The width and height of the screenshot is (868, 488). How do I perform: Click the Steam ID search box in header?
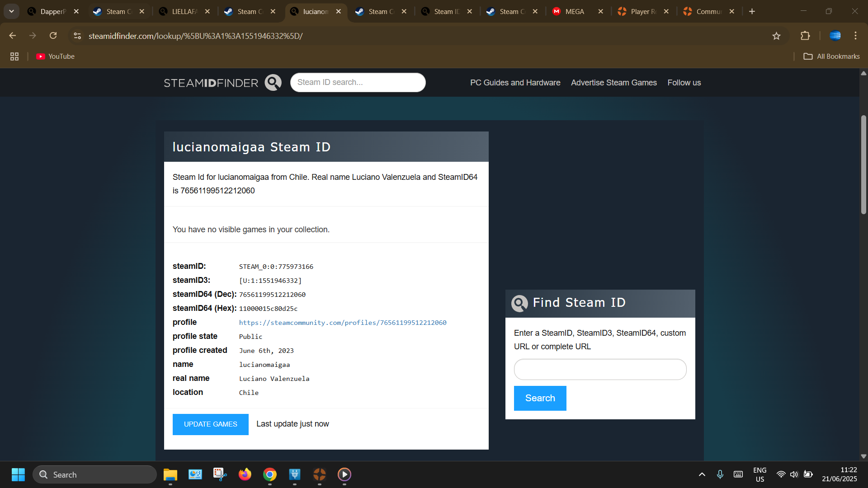point(358,82)
